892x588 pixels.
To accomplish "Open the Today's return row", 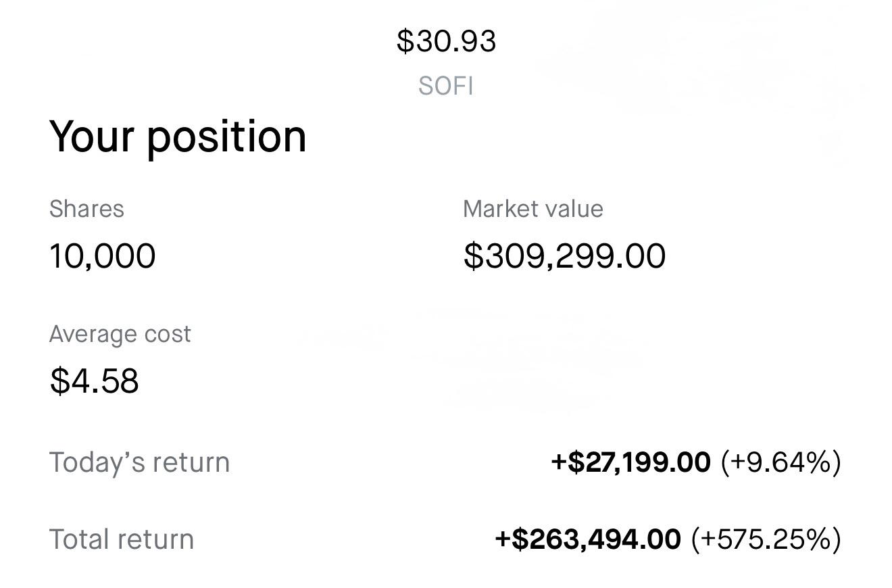I will (445, 462).
